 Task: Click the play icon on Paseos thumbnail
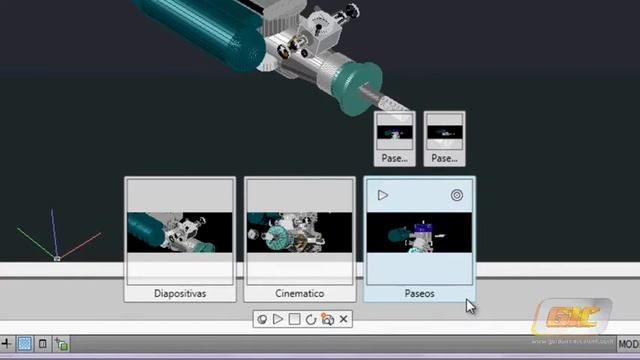point(382,195)
